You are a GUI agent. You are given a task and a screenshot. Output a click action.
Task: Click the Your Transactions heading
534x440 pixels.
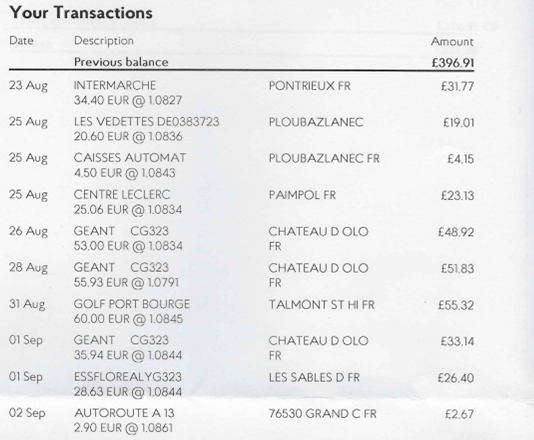coord(81,13)
